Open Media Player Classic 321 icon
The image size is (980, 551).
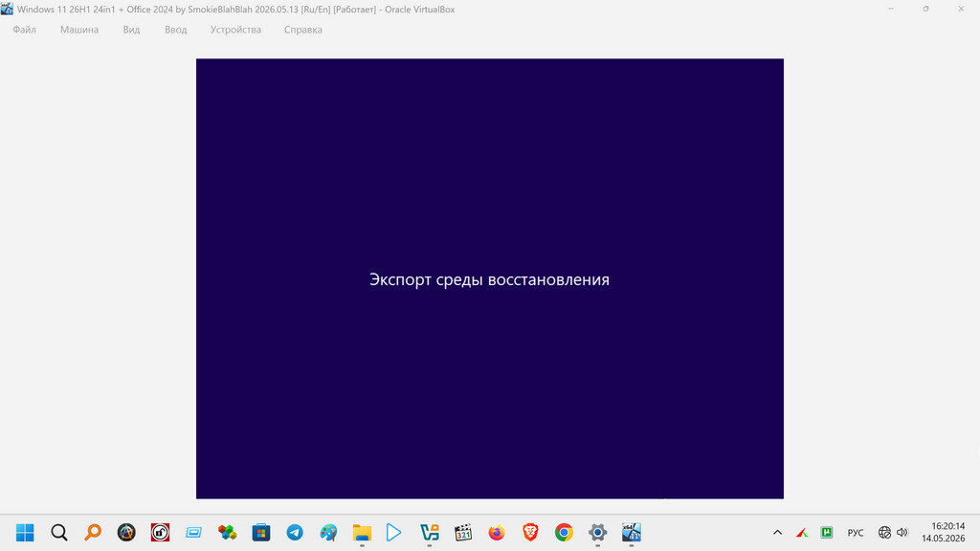click(x=463, y=532)
